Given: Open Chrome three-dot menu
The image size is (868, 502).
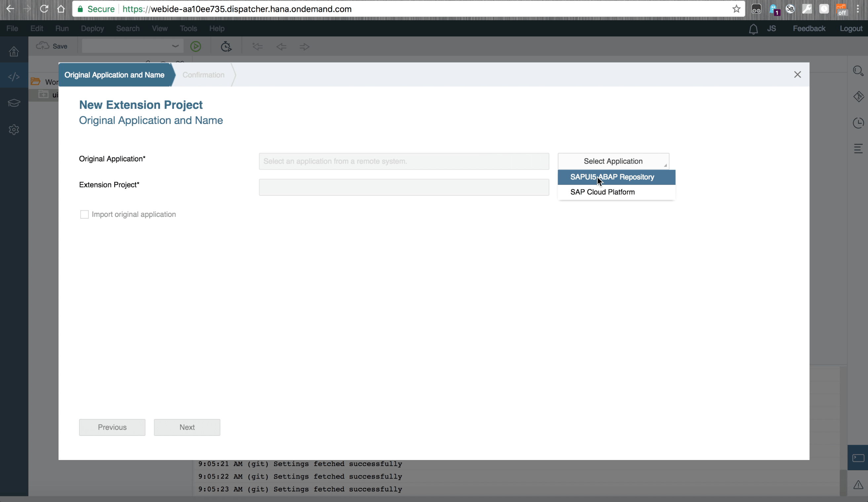Looking at the screenshot, I should 858,9.
